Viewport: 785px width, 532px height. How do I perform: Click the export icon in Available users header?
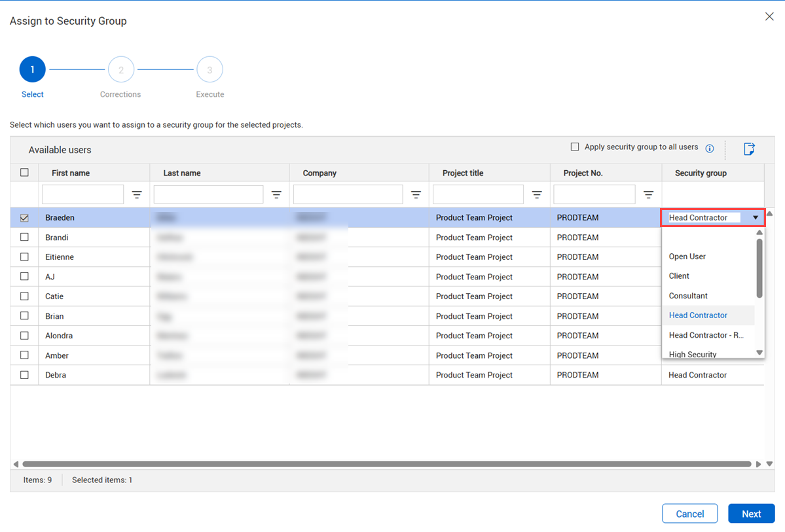(x=749, y=149)
